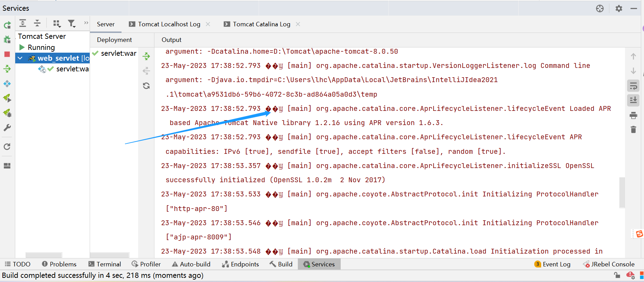Click the circular refresh icon in left toolbar
Screen dimensions: 644x282
pyautogui.click(x=7, y=147)
